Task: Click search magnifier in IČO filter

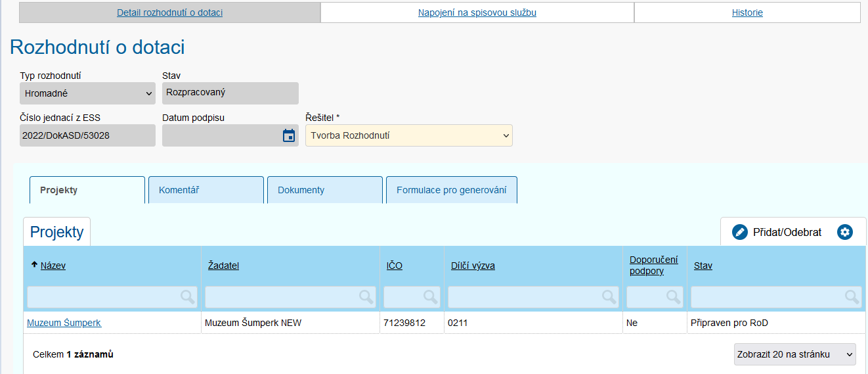Action: (431, 297)
